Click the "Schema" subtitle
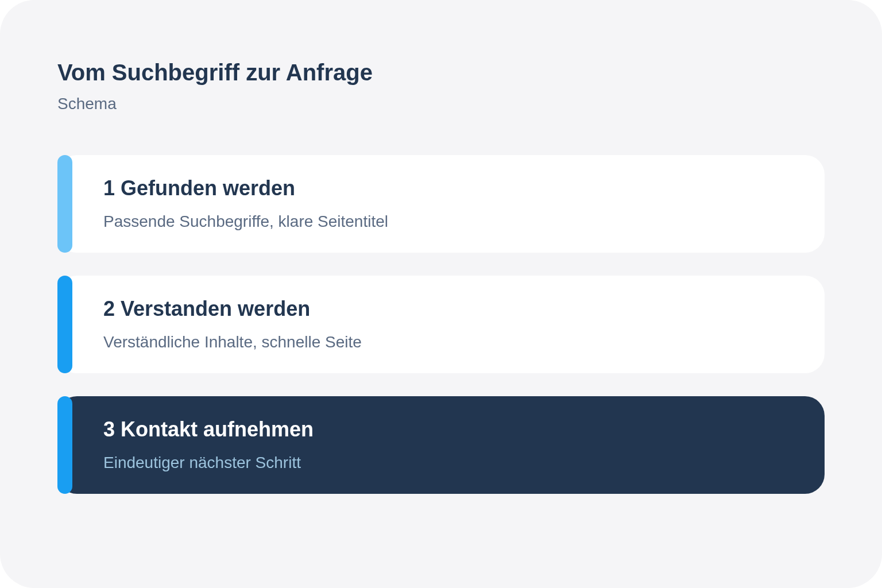Image resolution: width=882 pixels, height=588 pixels. coord(87,104)
